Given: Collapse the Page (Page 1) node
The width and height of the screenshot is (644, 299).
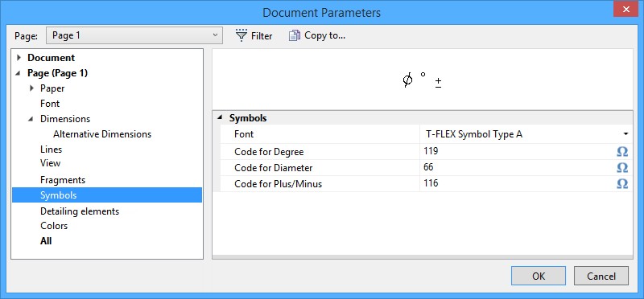Looking at the screenshot, I should pyautogui.click(x=18, y=73).
